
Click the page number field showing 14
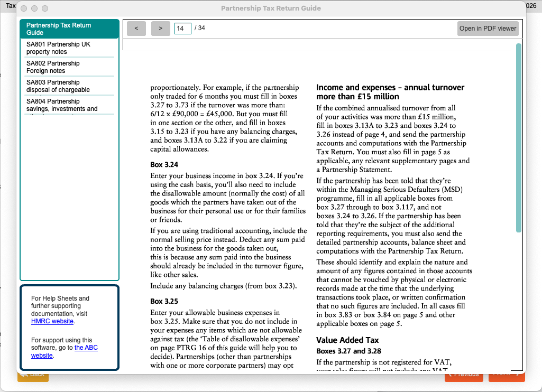[182, 29]
